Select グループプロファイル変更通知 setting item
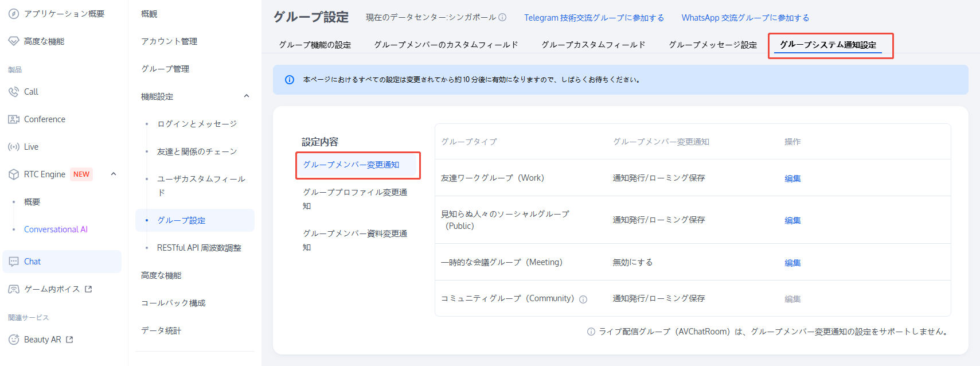This screenshot has height=366, width=980. [x=355, y=199]
